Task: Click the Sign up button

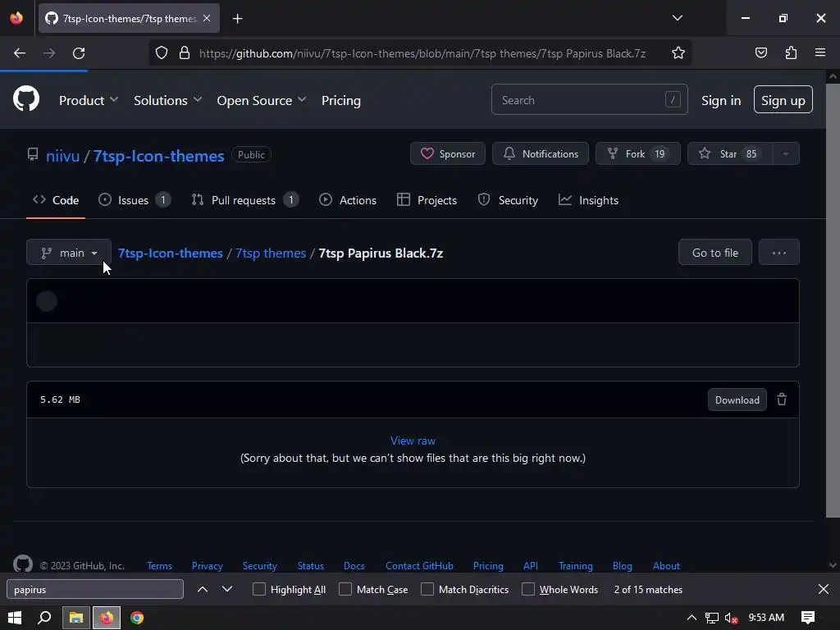Action: pos(783,99)
